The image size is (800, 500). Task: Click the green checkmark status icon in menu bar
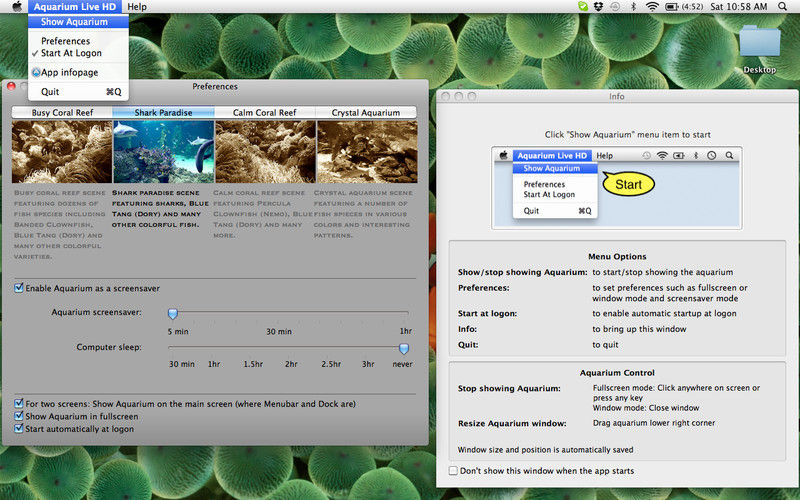tap(583, 7)
